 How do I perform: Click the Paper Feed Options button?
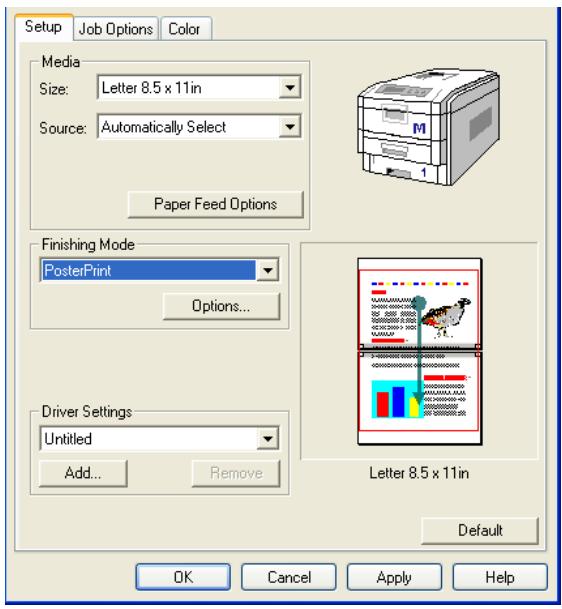(x=216, y=204)
